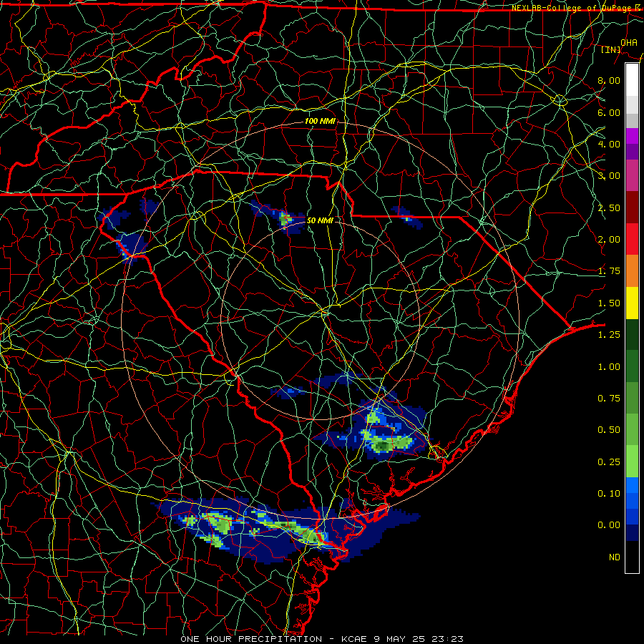644x644 pixels.
Task: Click the legend value 0.75
Action: pos(609,399)
